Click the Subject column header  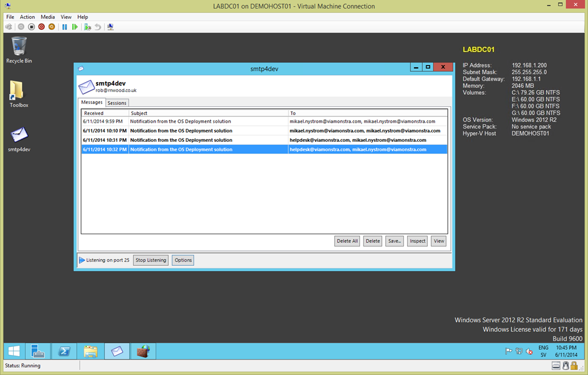coord(208,113)
